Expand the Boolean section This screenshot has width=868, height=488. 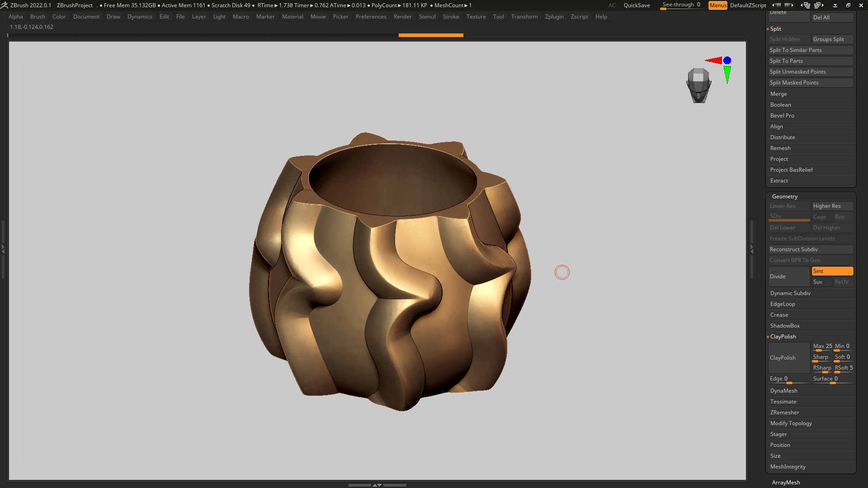pyautogui.click(x=780, y=105)
